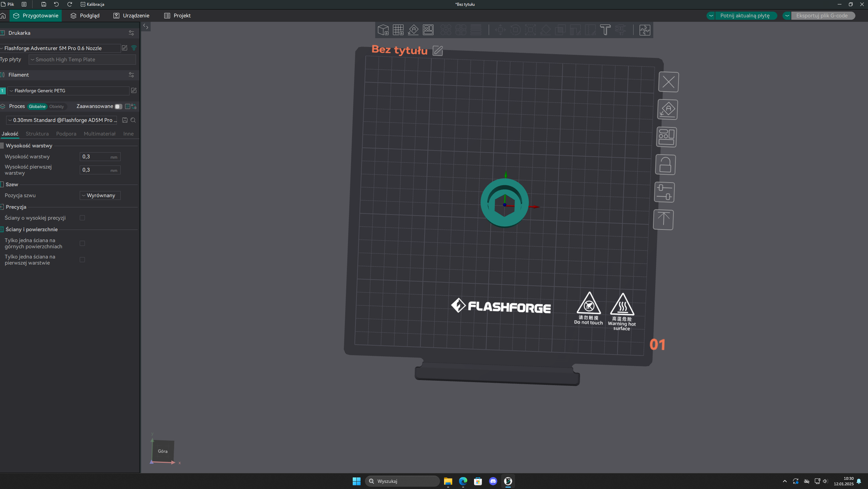Click Potnij aktualną płytę button
This screenshot has height=489, width=868.
(x=745, y=16)
